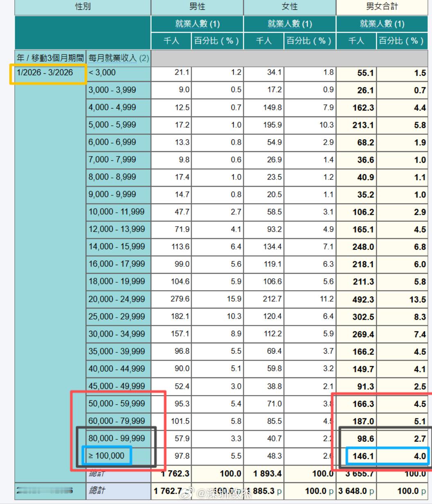Click male total 1 762.3 in 總計 row

click(x=175, y=474)
